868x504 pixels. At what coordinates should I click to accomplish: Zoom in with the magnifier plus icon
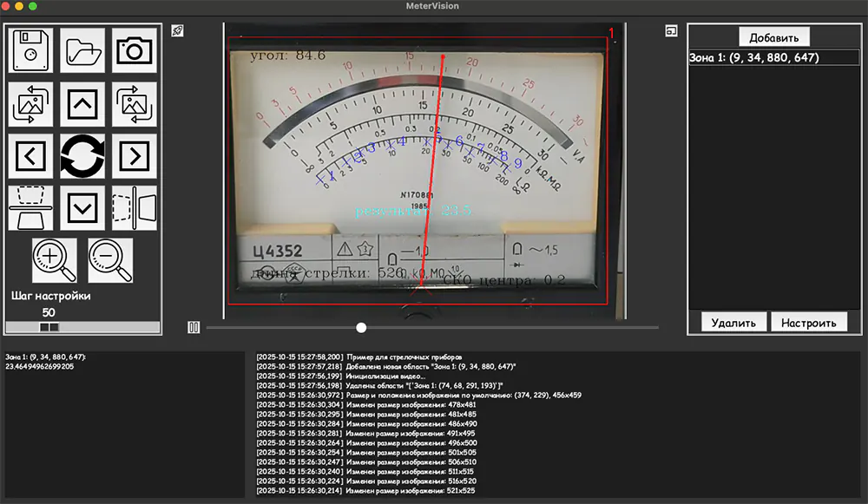point(54,260)
